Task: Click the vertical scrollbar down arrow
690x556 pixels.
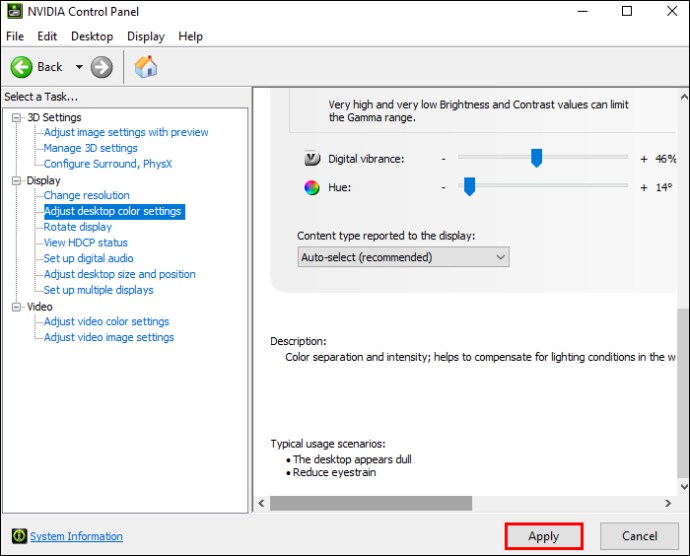Action: 684,486
